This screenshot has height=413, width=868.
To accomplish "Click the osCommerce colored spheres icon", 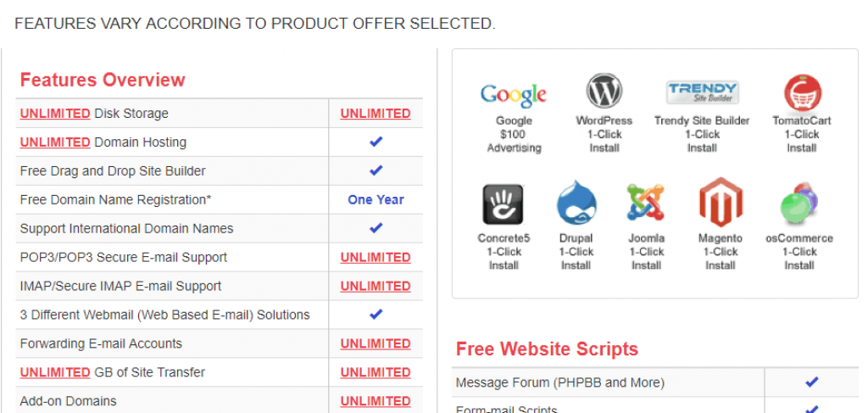I will click(x=799, y=204).
